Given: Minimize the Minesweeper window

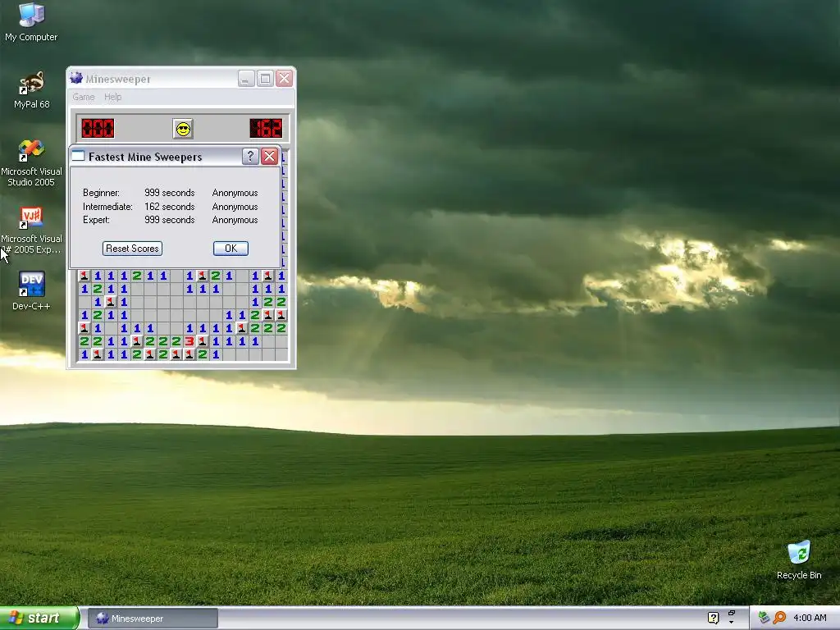Looking at the screenshot, I should (246, 79).
